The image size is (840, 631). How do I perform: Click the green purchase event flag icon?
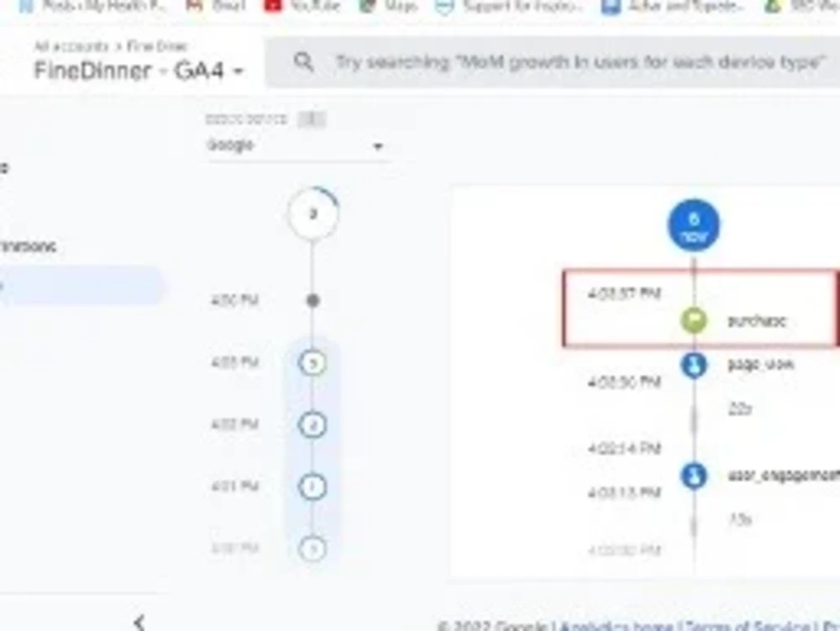693,321
